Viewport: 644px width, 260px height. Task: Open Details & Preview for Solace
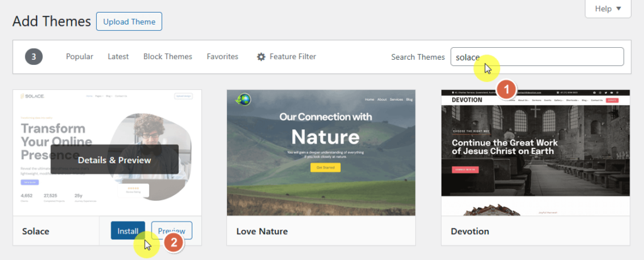[114, 160]
